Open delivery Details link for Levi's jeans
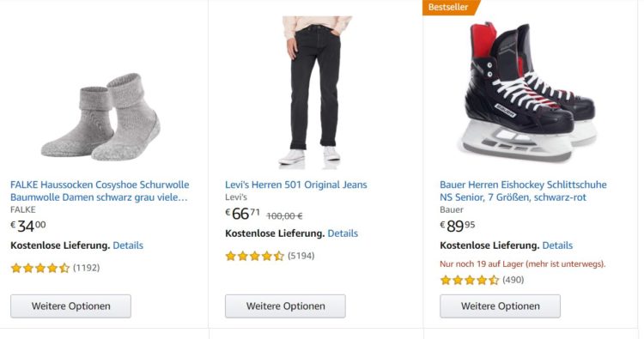The image size is (644, 339). 343,233
